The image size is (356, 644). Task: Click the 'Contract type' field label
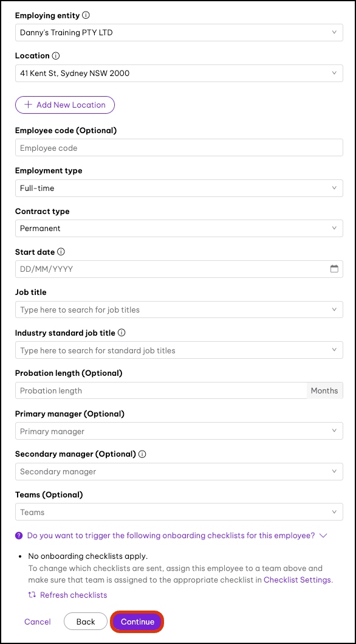(43, 211)
